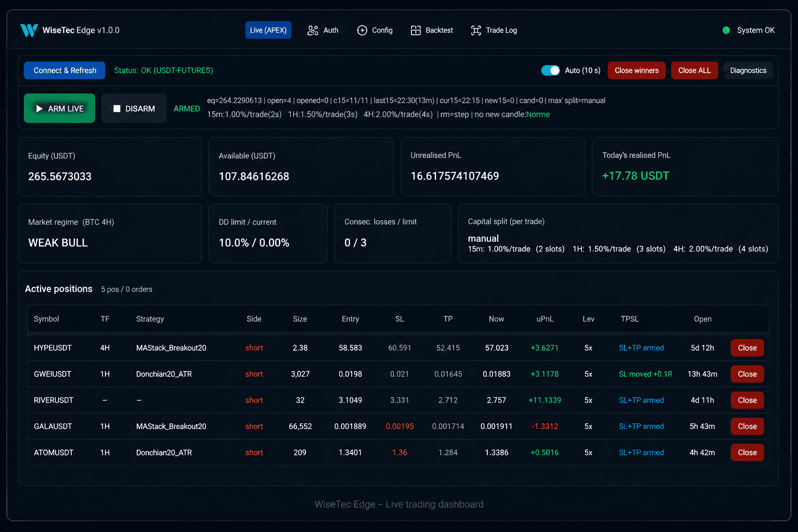Close the ATOMUSDT position

747,453
